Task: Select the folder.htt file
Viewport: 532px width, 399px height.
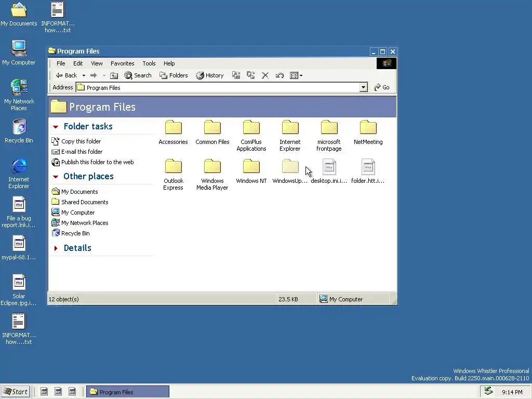Action: pyautogui.click(x=368, y=171)
